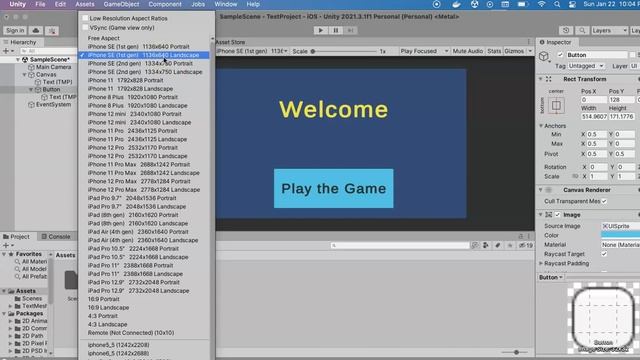Image resolution: width=640 pixels, height=360 pixels.
Task: Open the Button preview dropdown
Action: (x=551, y=277)
